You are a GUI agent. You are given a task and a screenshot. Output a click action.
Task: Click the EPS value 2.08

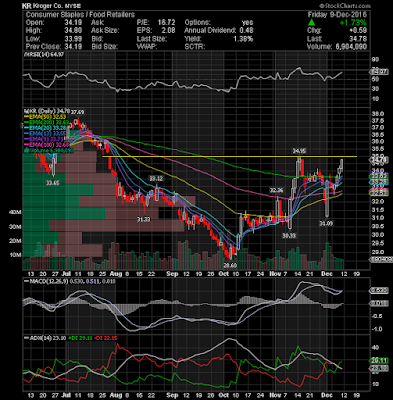[x=168, y=31]
